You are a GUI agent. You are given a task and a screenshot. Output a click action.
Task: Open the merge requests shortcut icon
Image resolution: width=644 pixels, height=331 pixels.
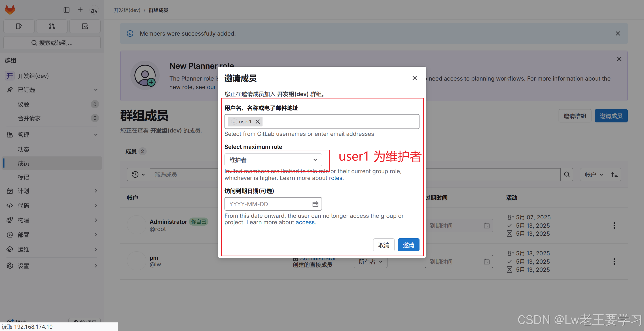point(52,26)
